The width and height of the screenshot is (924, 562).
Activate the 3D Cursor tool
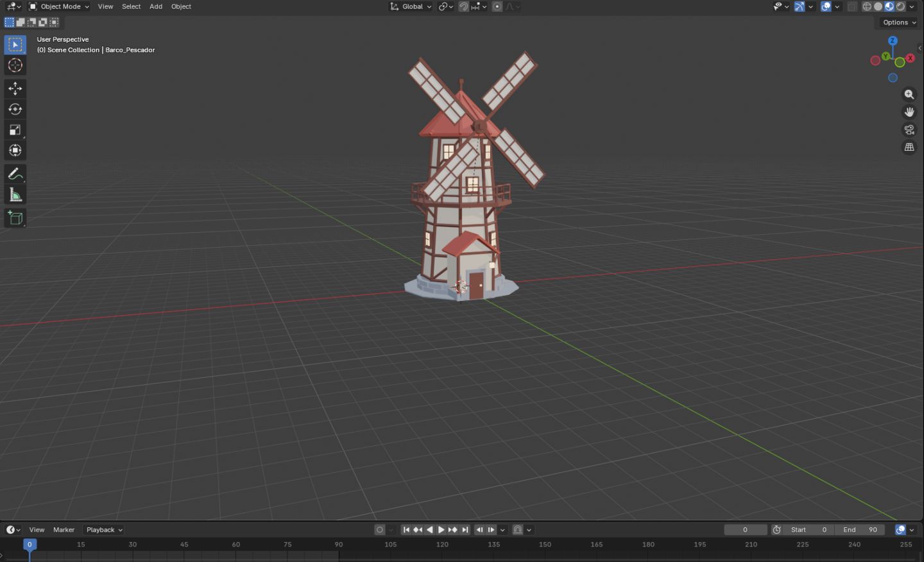tap(15, 65)
